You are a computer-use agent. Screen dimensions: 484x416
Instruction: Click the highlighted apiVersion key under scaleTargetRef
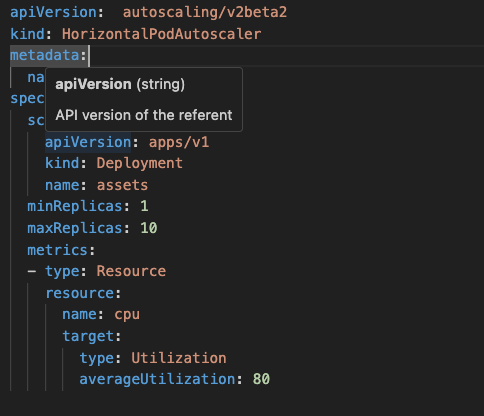click(88, 142)
